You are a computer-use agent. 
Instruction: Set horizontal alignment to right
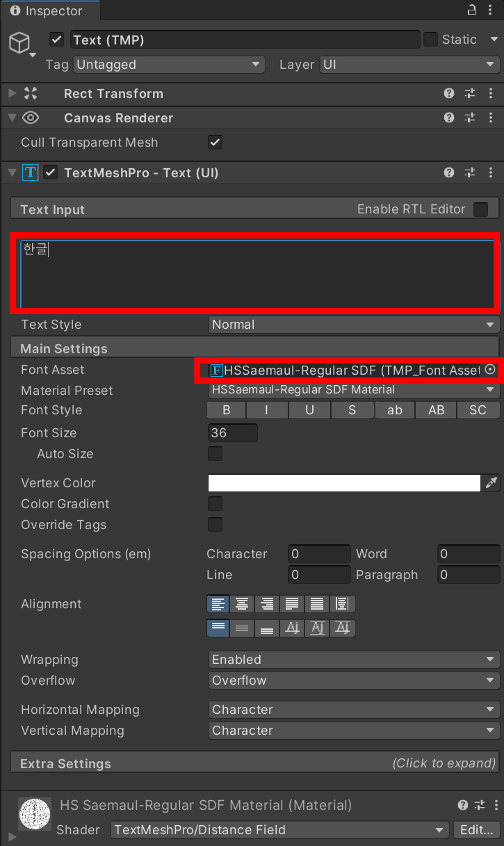pos(267,604)
